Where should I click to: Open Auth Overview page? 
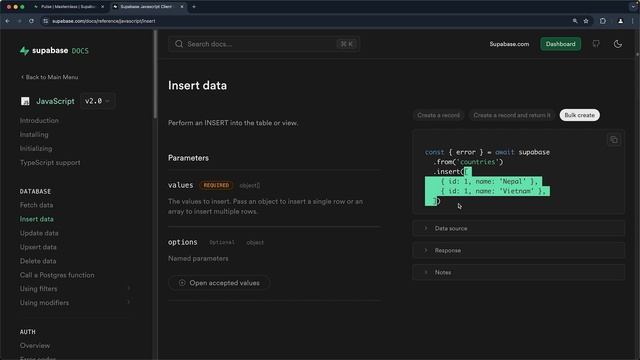tap(35, 346)
